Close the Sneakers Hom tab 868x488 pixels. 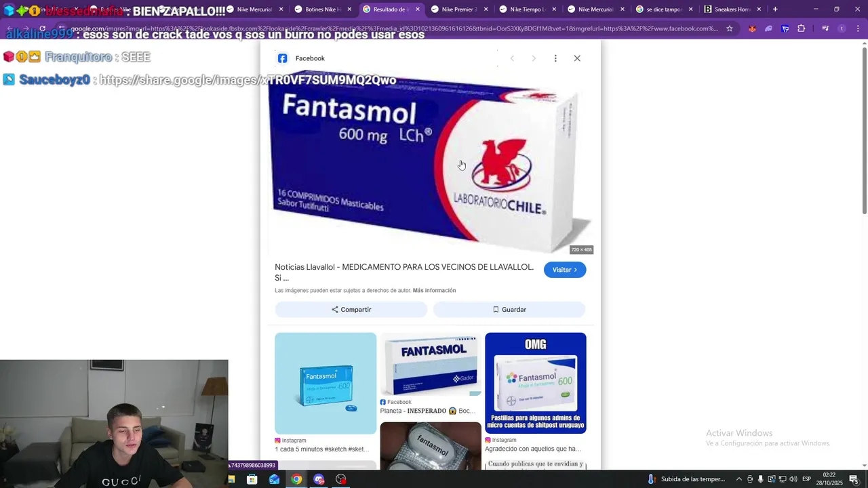[x=759, y=9]
